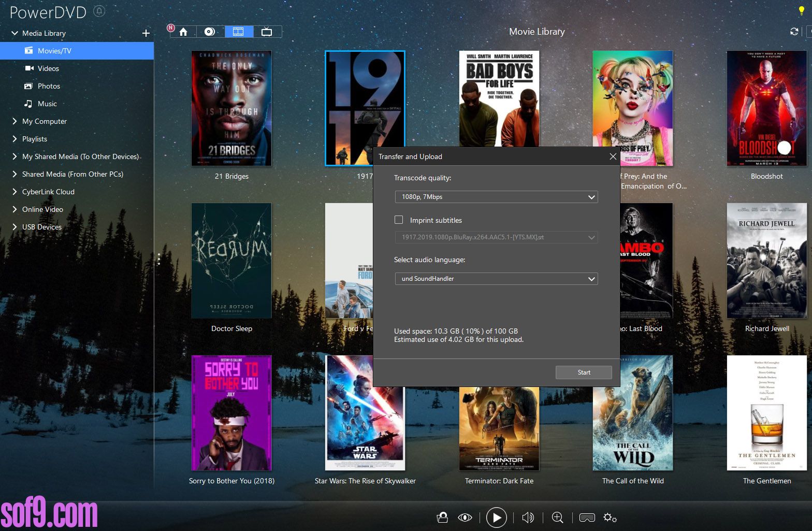Enter VR mode with the headset icon
The image size is (812, 531).
587,518
